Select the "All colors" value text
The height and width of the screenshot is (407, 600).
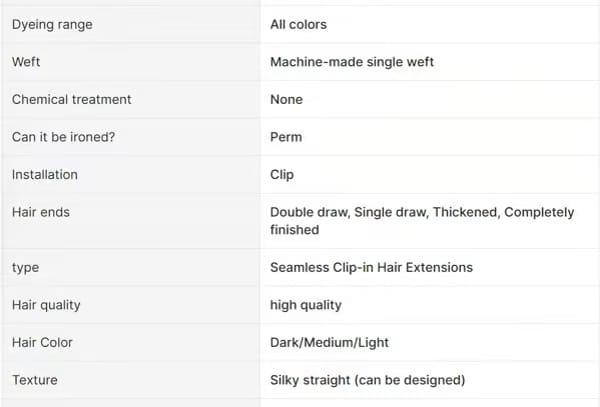[x=298, y=24]
